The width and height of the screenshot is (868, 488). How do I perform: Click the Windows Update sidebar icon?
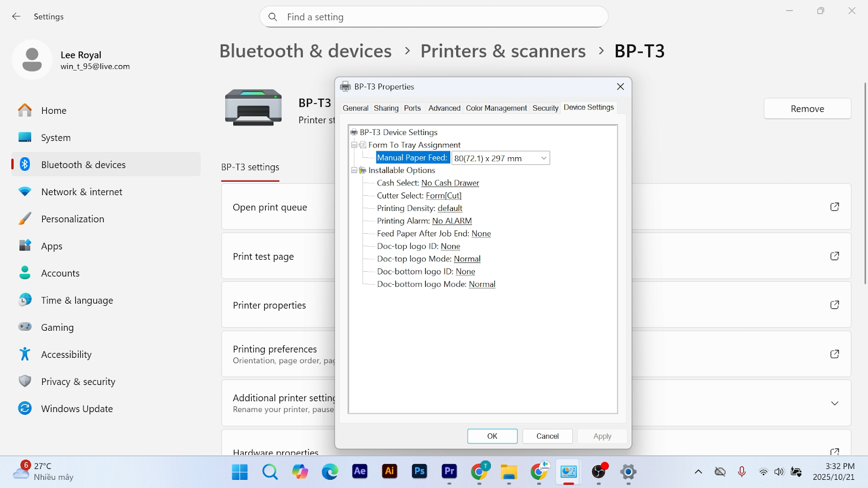click(25, 408)
